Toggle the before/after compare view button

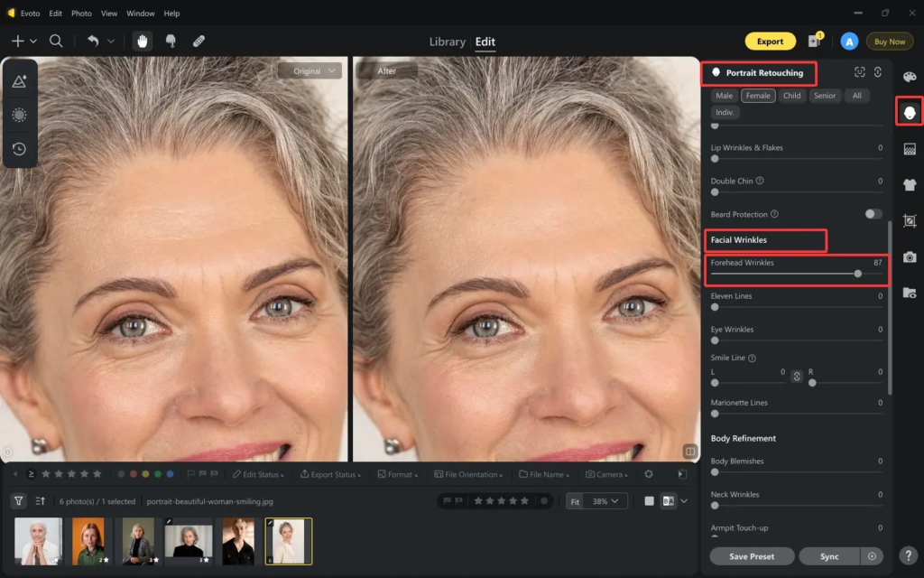(x=669, y=501)
